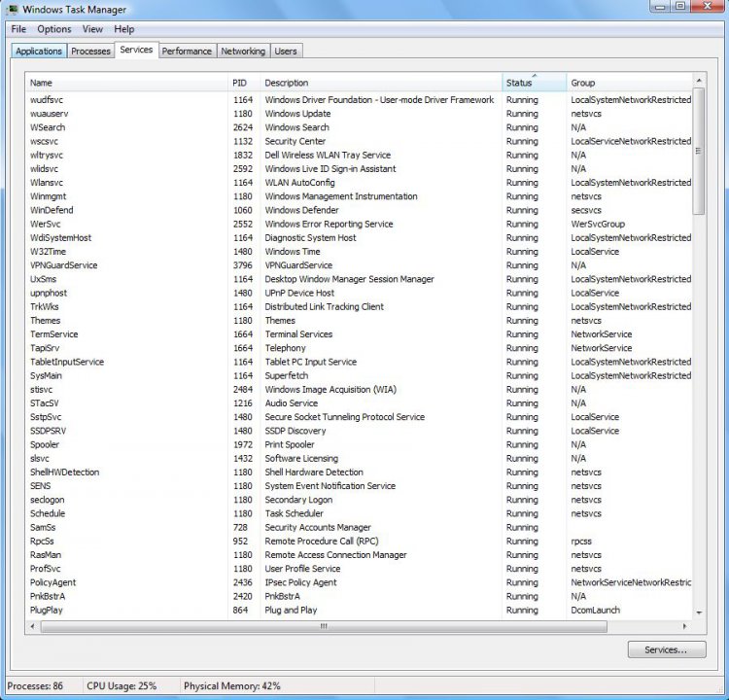Image resolution: width=729 pixels, height=700 pixels.
Task: Select the ShellHWDetection service row
Action: pyautogui.click(x=359, y=472)
